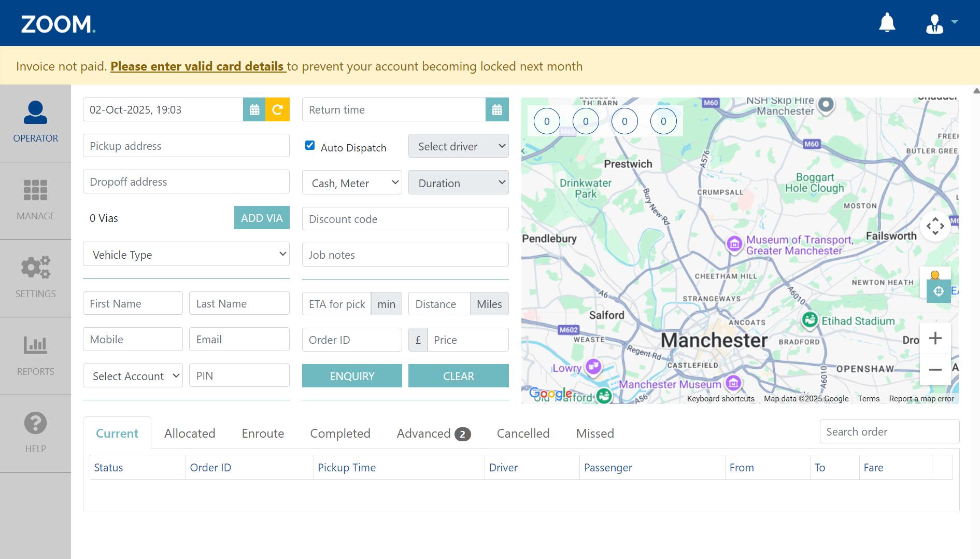Image resolution: width=980 pixels, height=559 pixels.
Task: Open the map Keyboard shortcuts
Action: coord(720,399)
